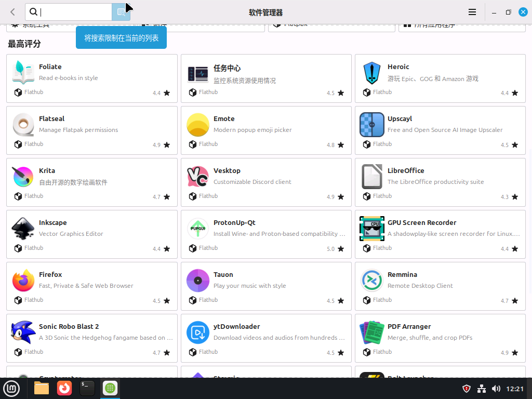Select Software Manager taskbar icon
532x399 pixels.
[x=110, y=388]
